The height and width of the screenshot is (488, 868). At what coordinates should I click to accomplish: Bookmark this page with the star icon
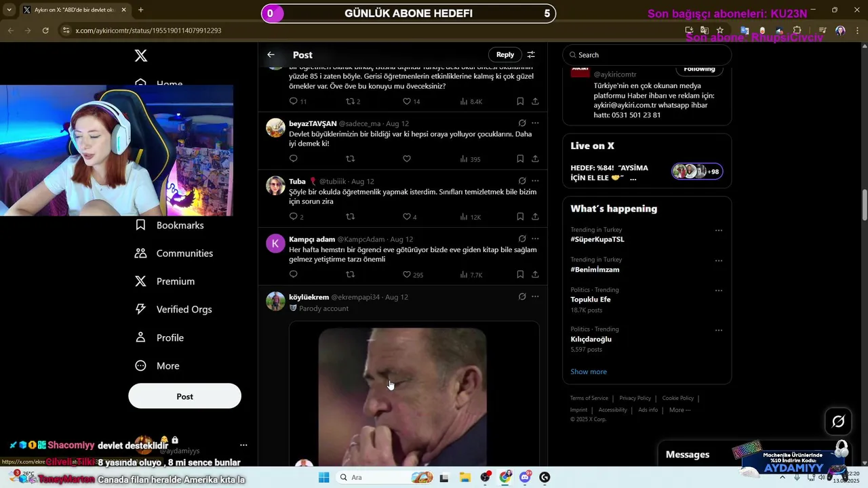[720, 30]
